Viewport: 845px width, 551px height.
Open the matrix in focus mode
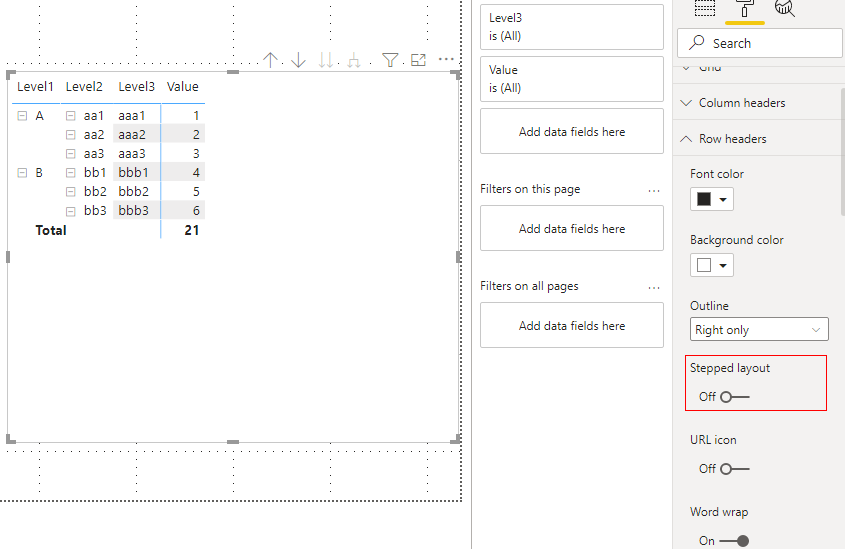(x=418, y=60)
